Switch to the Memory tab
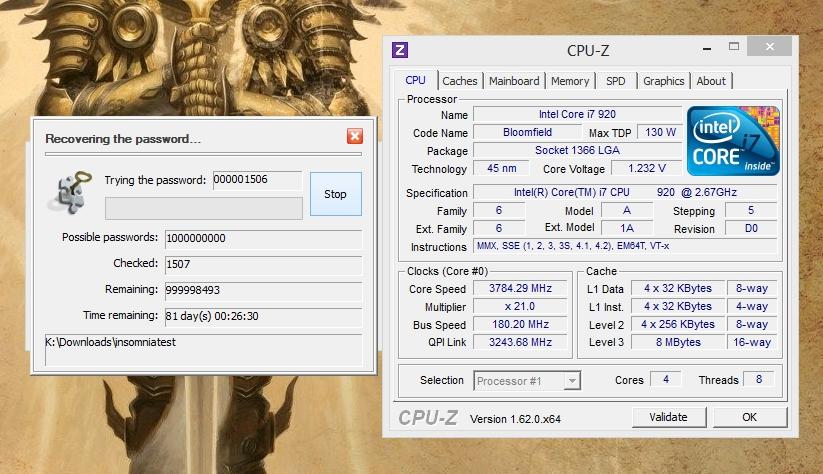 pos(570,81)
